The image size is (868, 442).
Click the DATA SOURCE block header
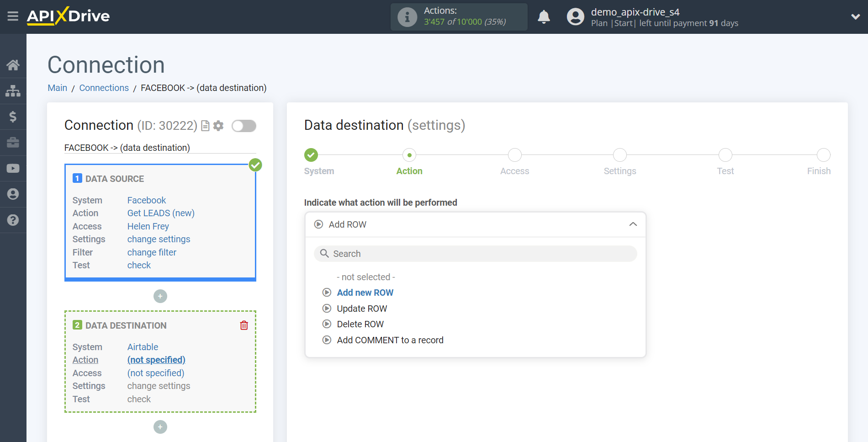pyautogui.click(x=115, y=179)
